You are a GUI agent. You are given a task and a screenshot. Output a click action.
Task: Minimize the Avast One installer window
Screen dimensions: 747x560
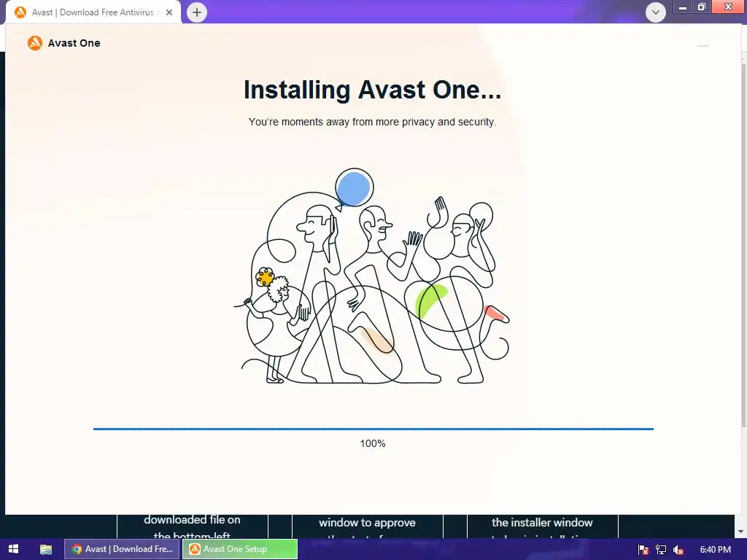703,46
